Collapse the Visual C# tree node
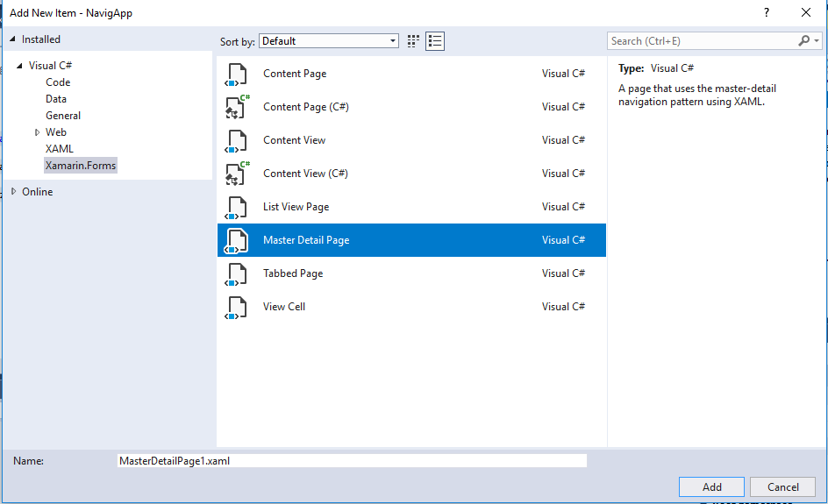The width and height of the screenshot is (828, 504). coord(20,66)
